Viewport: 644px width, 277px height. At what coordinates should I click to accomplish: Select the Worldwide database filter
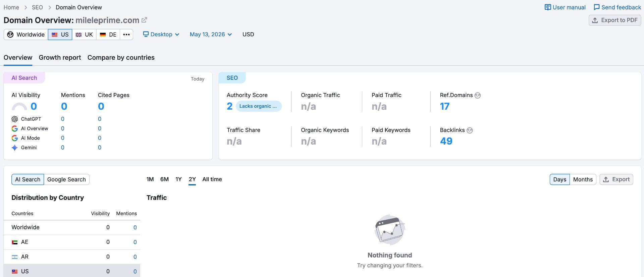click(x=26, y=35)
